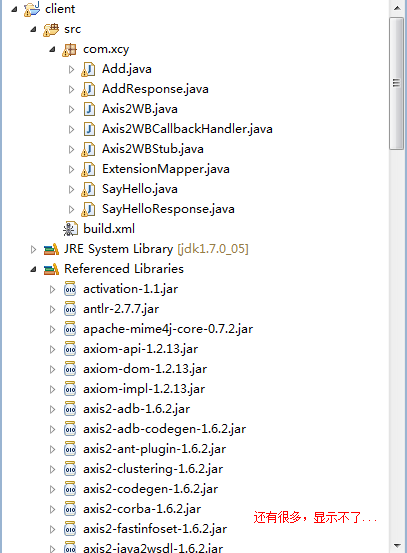Click the ExtensionMapper.java file icon
Viewport: 407px width, 553px height.
88,169
